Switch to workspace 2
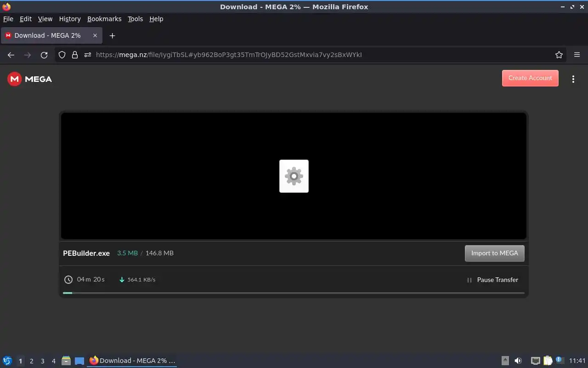Viewport: 588px width, 368px height. 31,361
